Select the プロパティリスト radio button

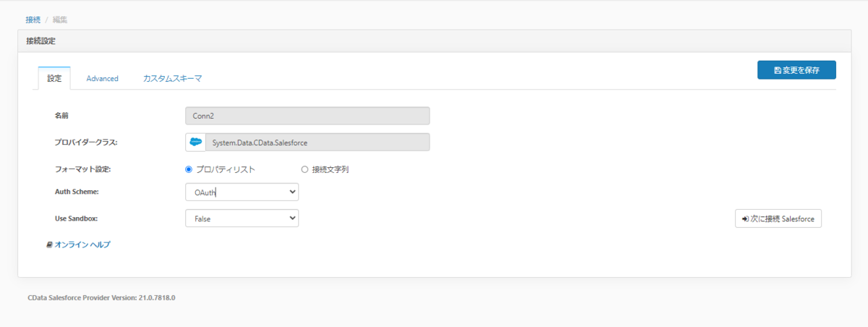pos(190,169)
